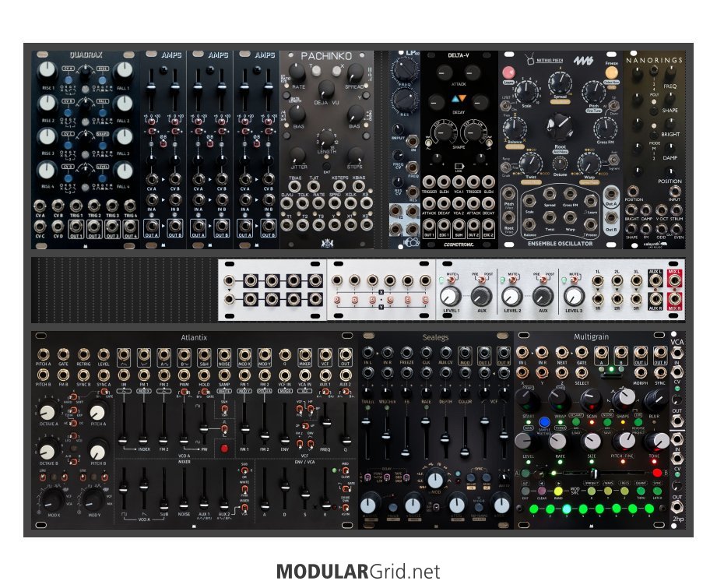This screenshot has height=588, width=717.
Task: Click the CV C jack on Quadrax
Action: tap(40, 226)
